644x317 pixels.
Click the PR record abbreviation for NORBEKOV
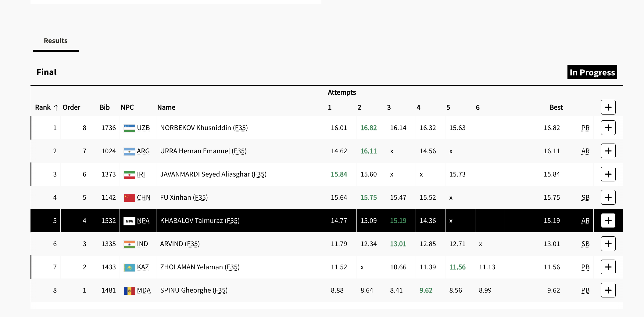click(585, 128)
